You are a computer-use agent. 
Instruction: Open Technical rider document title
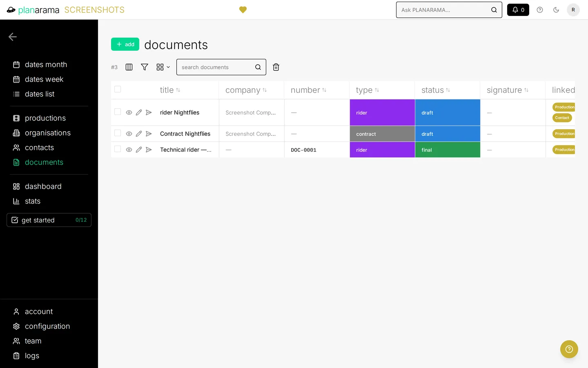point(186,150)
